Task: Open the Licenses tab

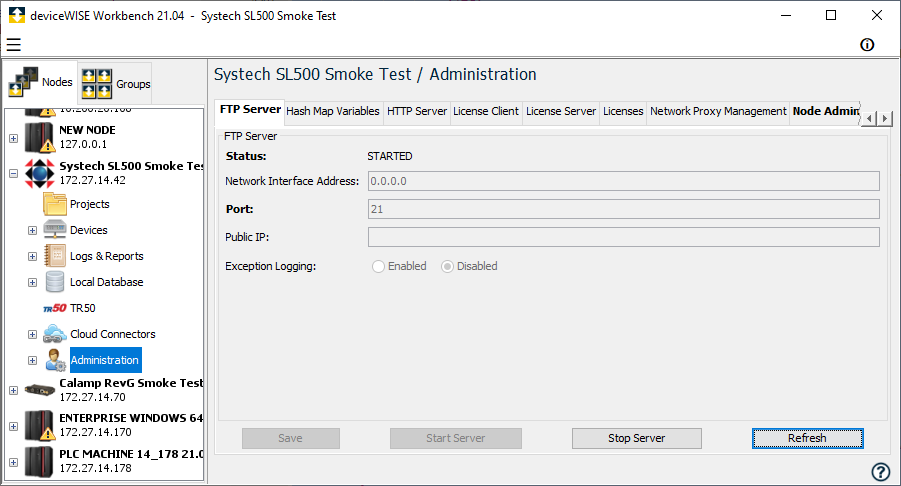Action: pos(623,111)
